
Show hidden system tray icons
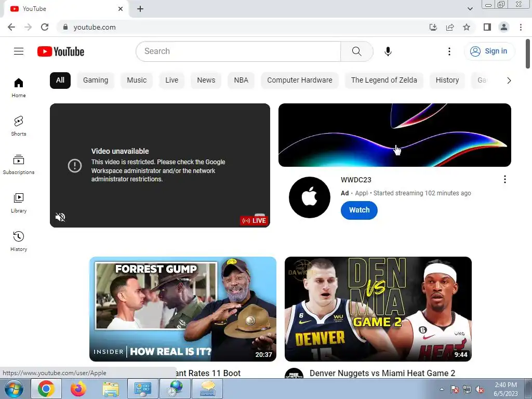pyautogui.click(x=442, y=389)
